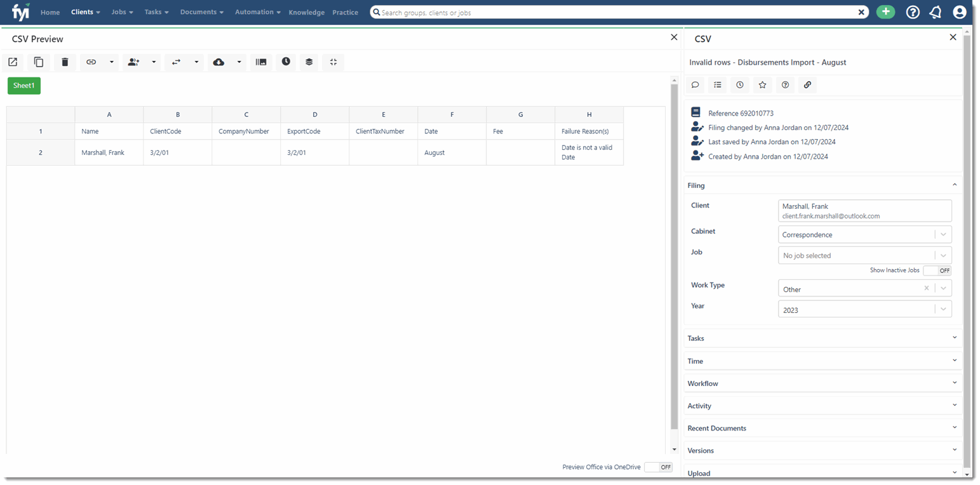The height and width of the screenshot is (485, 980).
Task: Click the image gallery view icon
Action: (x=260, y=62)
